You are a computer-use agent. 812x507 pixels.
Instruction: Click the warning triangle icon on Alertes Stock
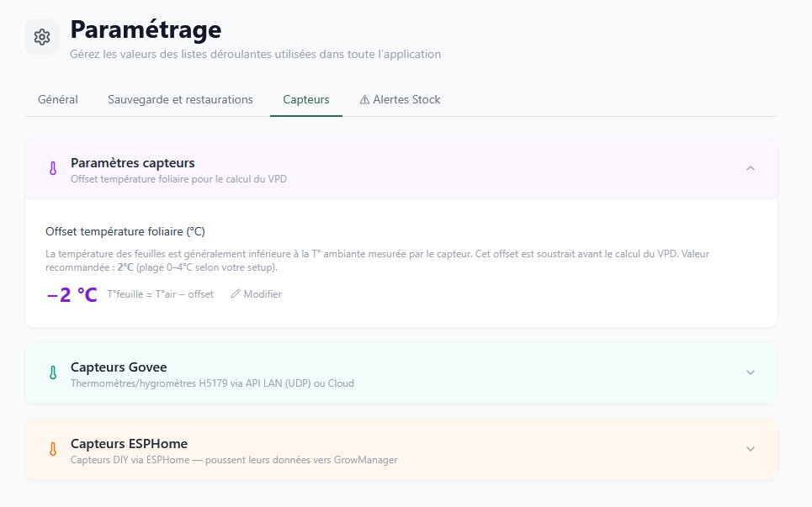pyautogui.click(x=364, y=100)
